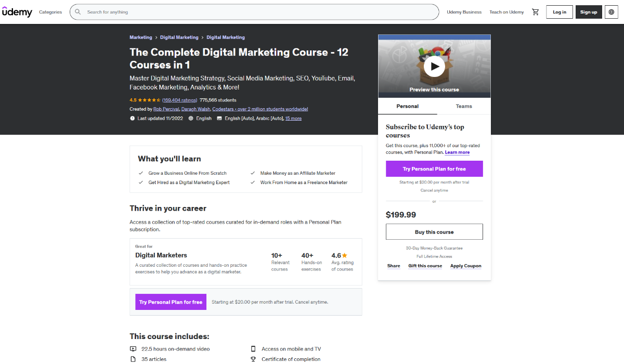Click 30-Day Money-Back Guarantee text
The width and height of the screenshot is (624, 364).
click(434, 248)
